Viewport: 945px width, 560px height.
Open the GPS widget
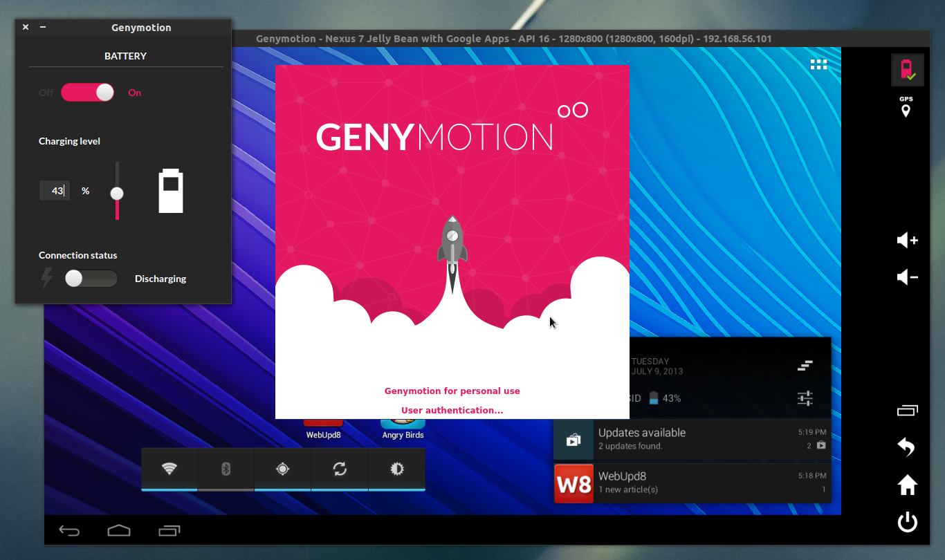click(x=906, y=106)
